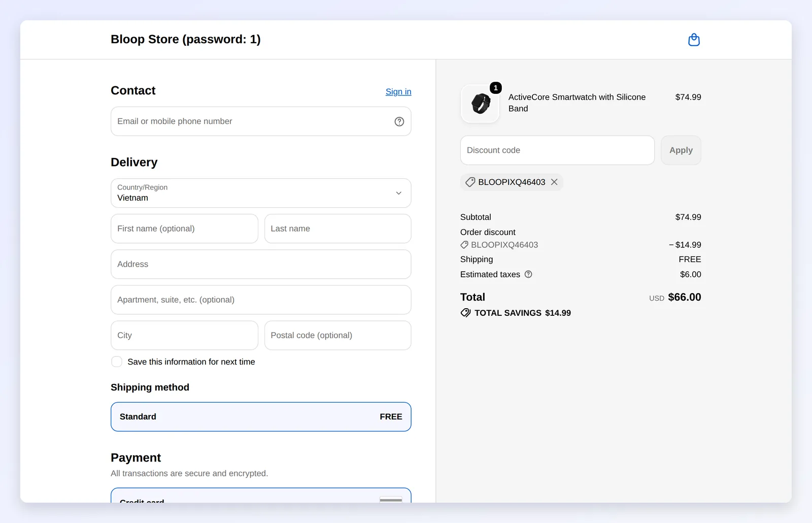This screenshot has width=812, height=523.
Task: Focus the Address field
Action: pos(261,264)
